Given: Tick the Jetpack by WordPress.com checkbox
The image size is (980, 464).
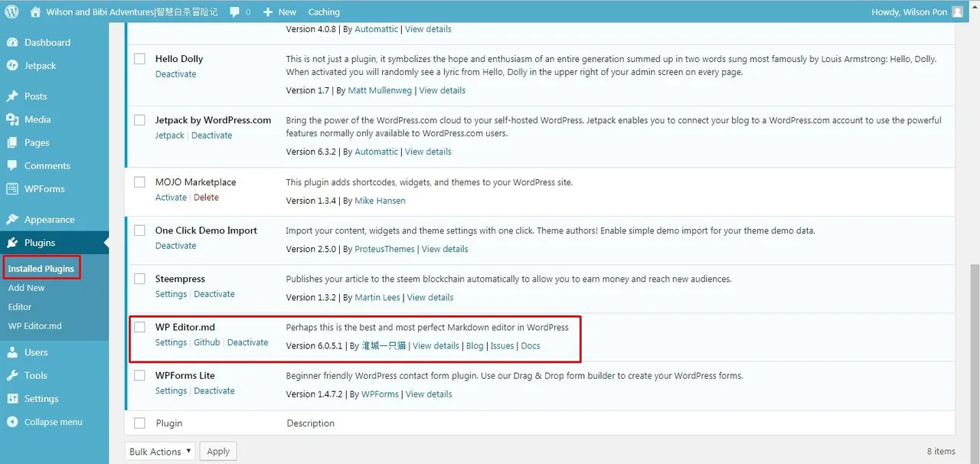Looking at the screenshot, I should [139, 119].
